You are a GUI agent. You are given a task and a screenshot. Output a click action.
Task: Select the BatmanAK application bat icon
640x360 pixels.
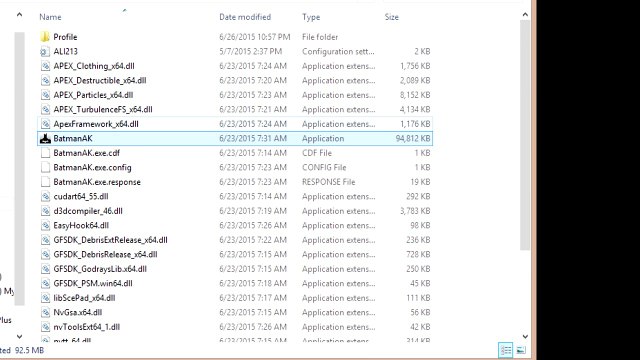coord(45,138)
